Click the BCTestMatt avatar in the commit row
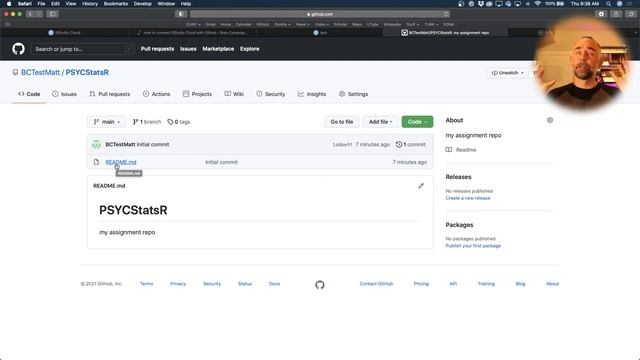The height and width of the screenshot is (360, 640). [96, 144]
